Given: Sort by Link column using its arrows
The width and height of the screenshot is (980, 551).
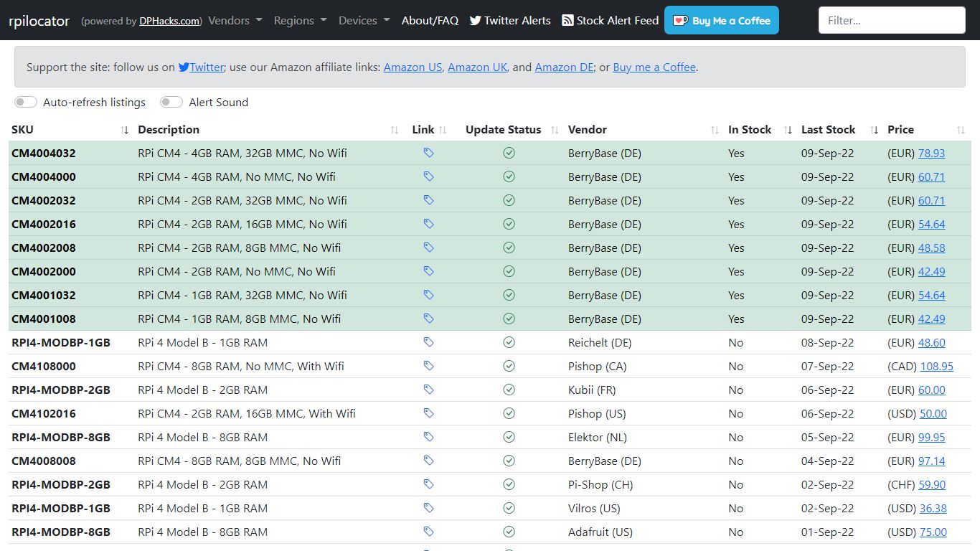Looking at the screenshot, I should [x=443, y=130].
